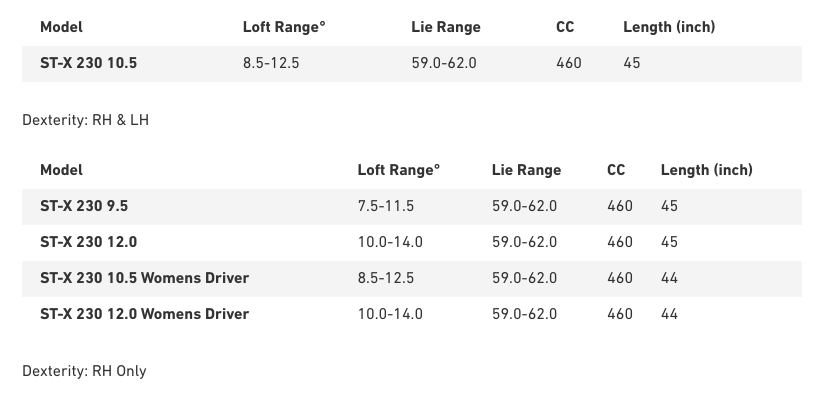The height and width of the screenshot is (394, 832).
Task: Select the ST-X 230 12.0 model cell
Action: (x=89, y=242)
